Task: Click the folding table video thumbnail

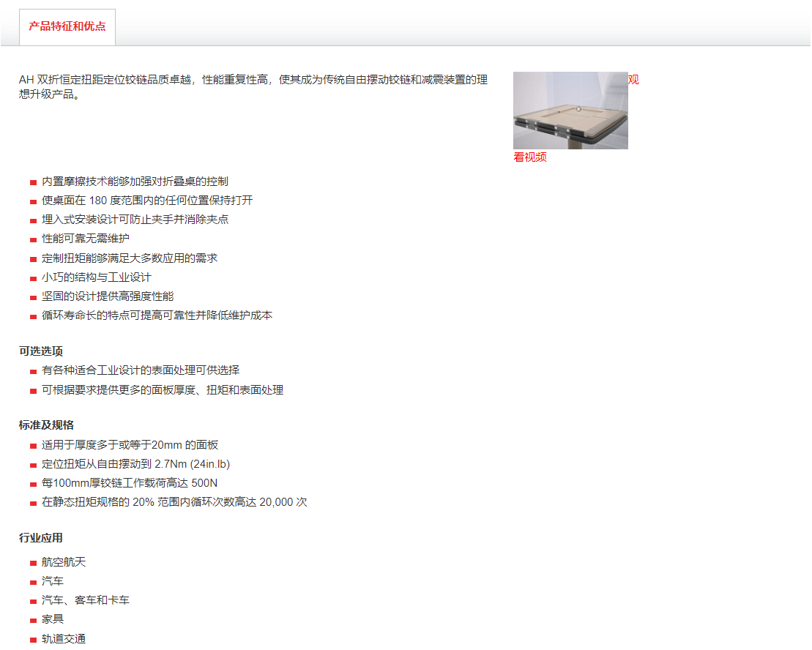Action: [570, 111]
